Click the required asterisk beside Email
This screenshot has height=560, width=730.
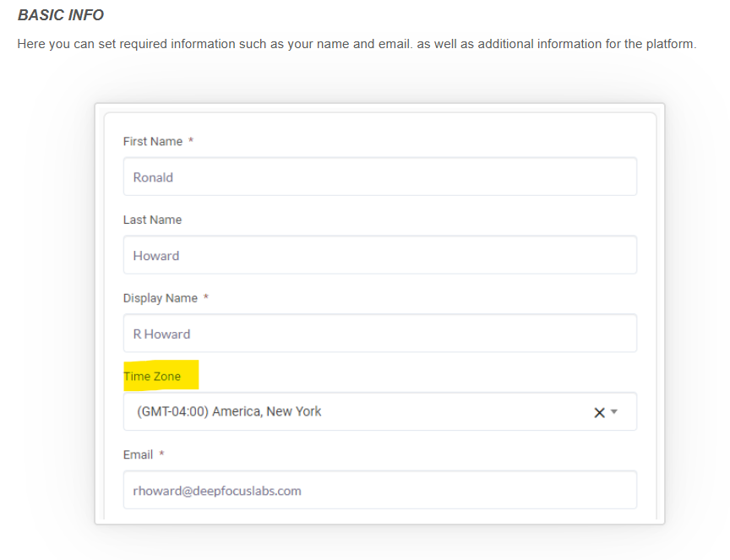[161, 454]
